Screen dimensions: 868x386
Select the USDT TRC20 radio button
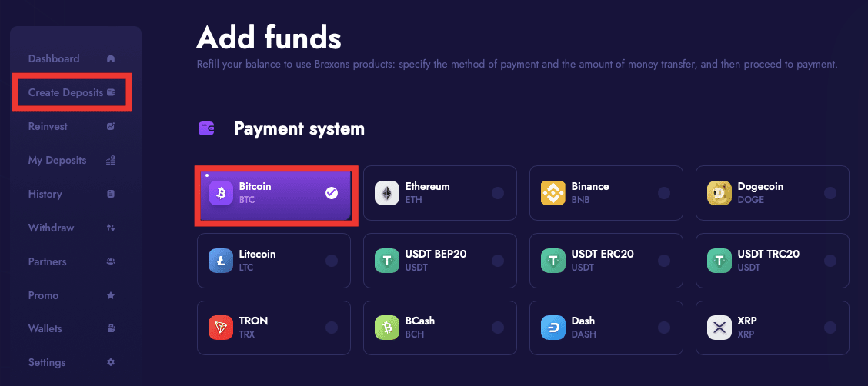click(x=830, y=261)
